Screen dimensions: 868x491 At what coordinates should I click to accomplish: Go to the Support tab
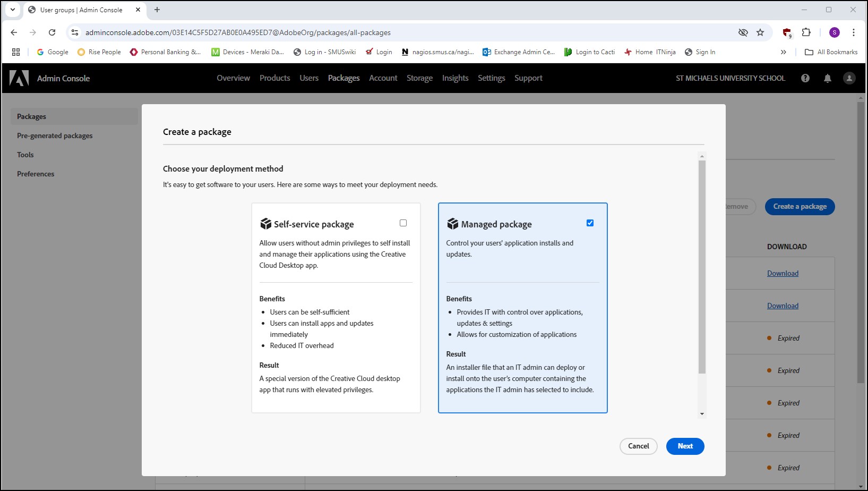(528, 78)
